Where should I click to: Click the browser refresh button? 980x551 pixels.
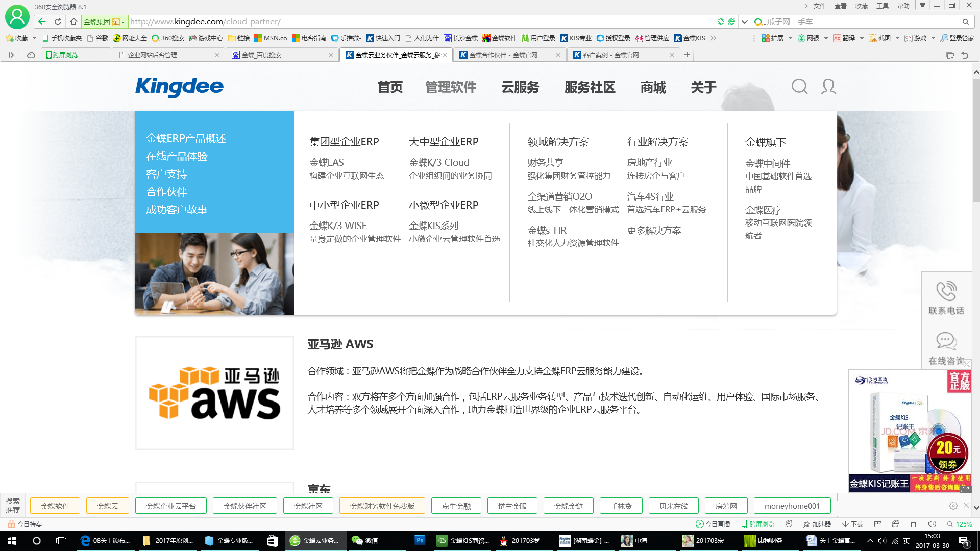point(58,22)
